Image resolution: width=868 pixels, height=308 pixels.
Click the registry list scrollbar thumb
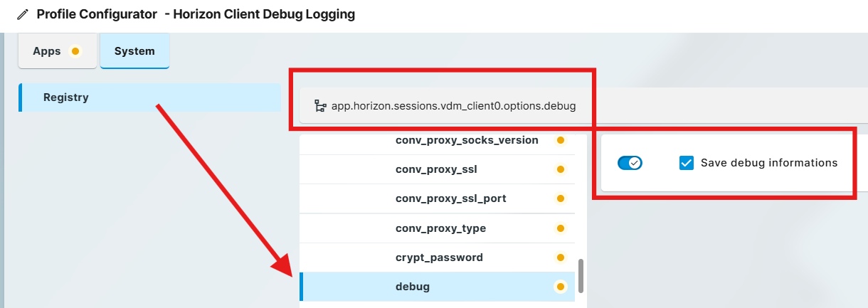point(581,275)
